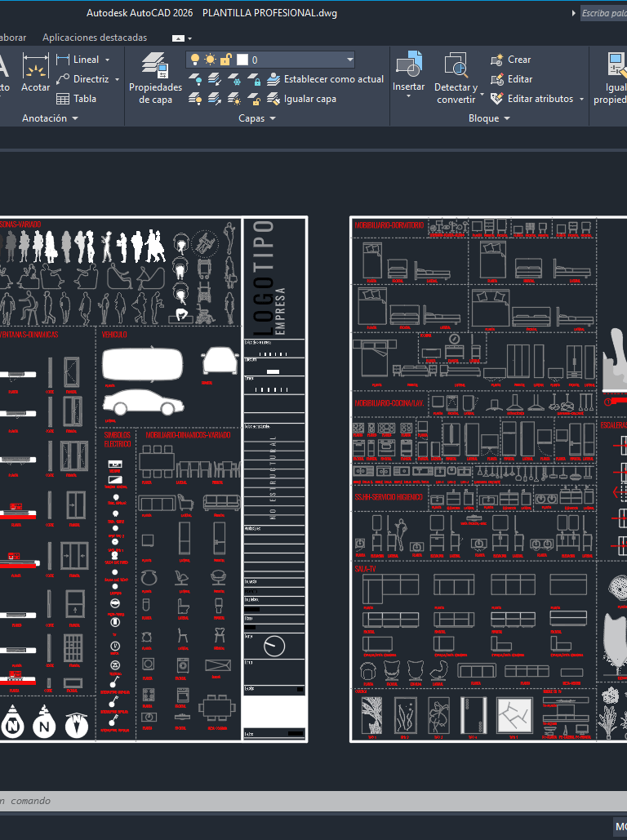Select the LOGOTIPO title block text

click(x=263, y=278)
